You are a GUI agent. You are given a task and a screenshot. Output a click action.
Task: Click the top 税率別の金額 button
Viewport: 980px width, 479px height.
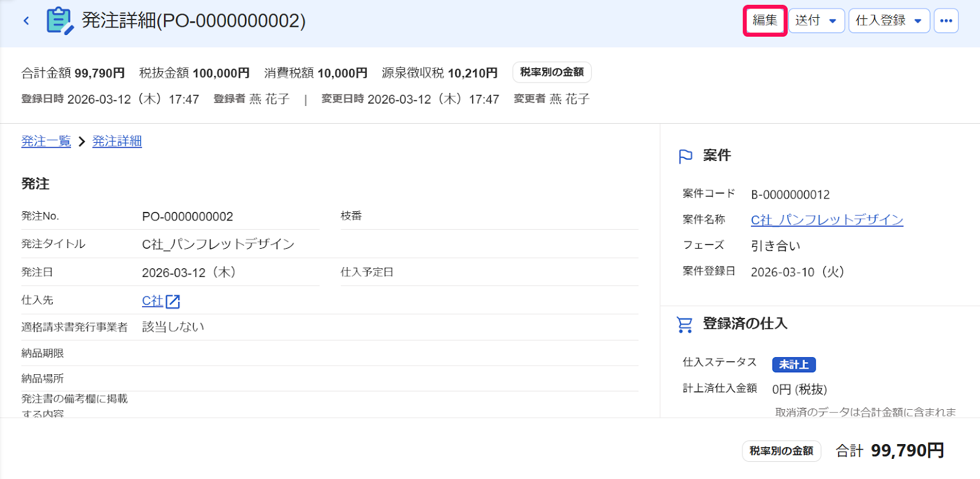552,72
